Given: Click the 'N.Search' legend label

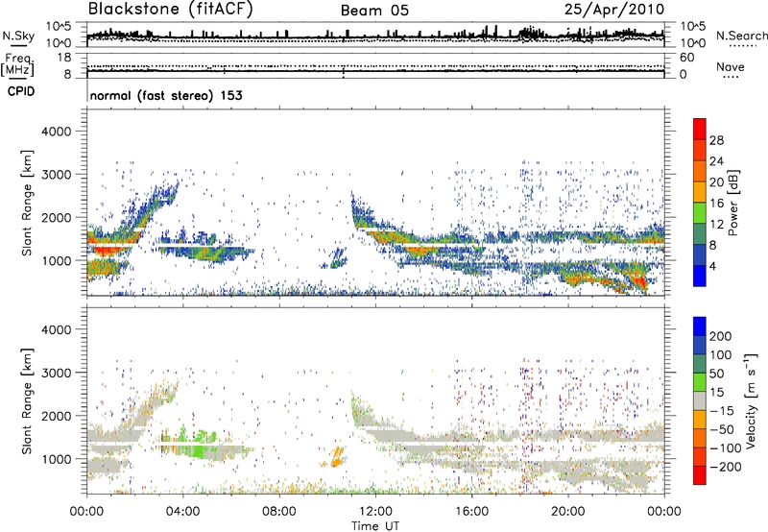Looking at the screenshot, I should (x=741, y=36).
